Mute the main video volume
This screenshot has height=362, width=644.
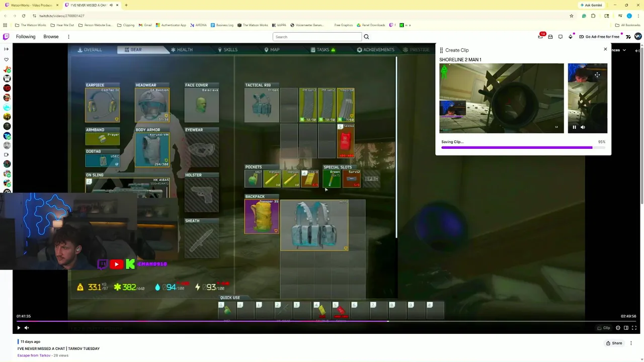click(27, 328)
